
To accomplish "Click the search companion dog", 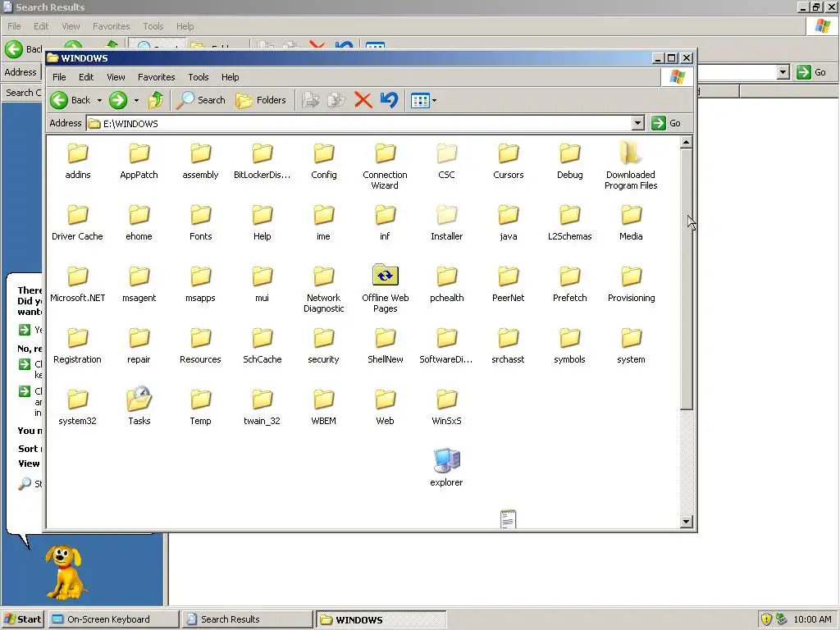I will (x=66, y=573).
